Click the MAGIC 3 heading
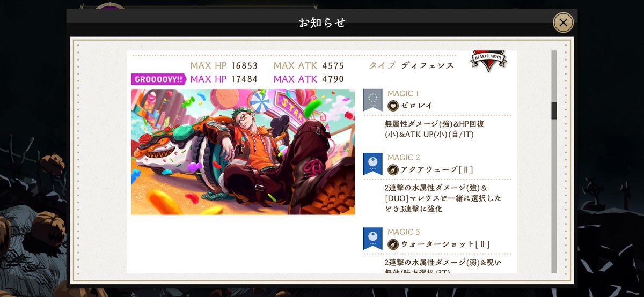644x297 pixels. pyautogui.click(x=404, y=232)
